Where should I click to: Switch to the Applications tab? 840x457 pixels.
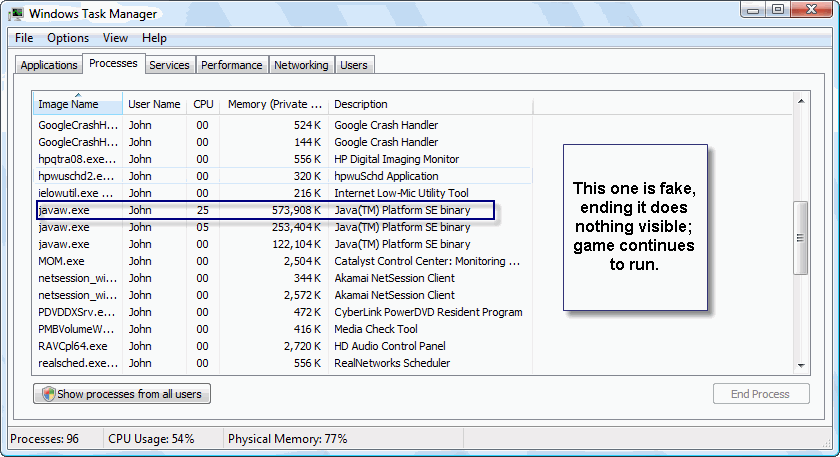pos(49,65)
